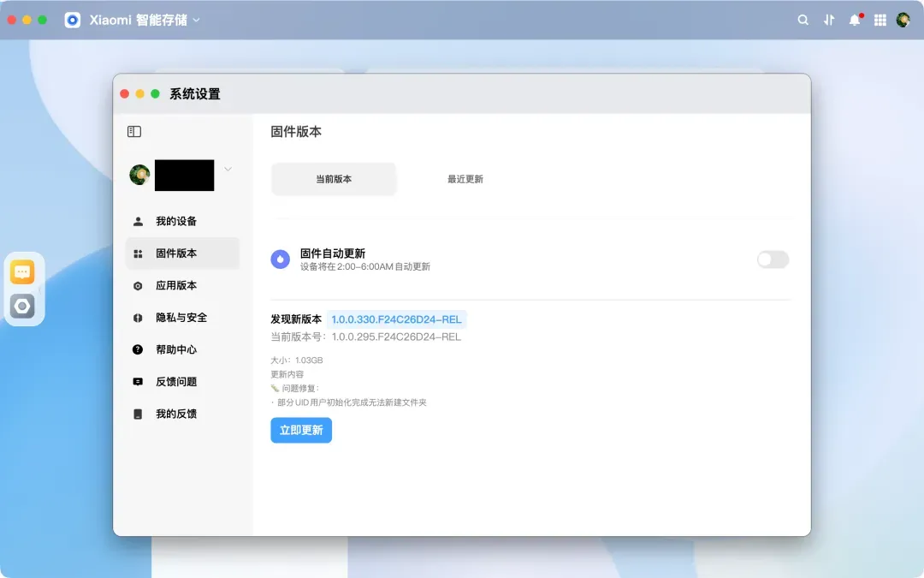Collapse the sidebar with panel icon

pyautogui.click(x=134, y=132)
